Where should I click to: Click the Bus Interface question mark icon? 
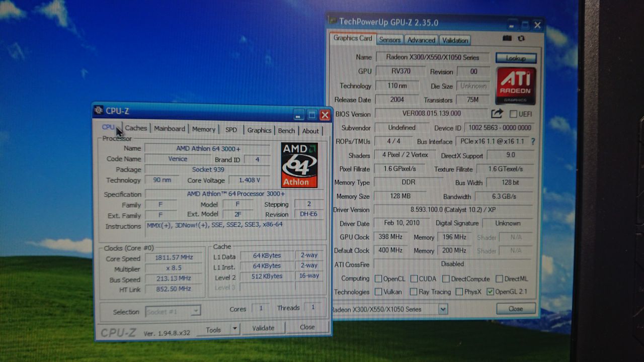pyautogui.click(x=533, y=142)
